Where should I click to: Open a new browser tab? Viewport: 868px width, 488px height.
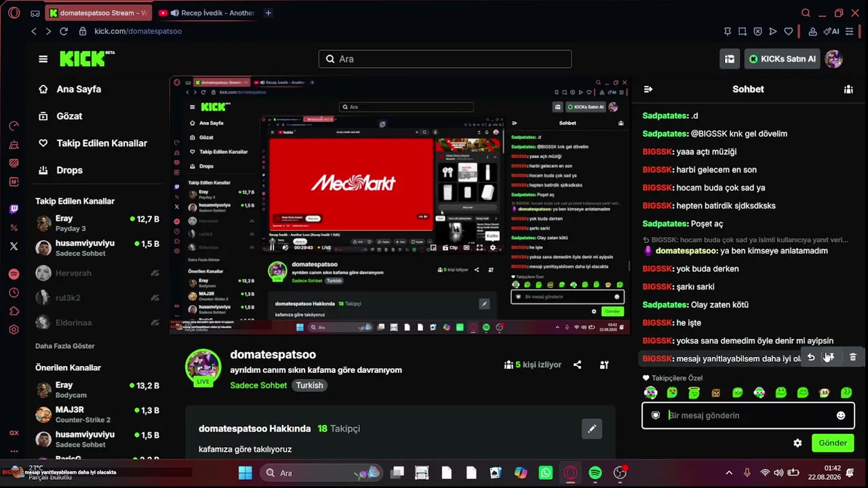coord(269,13)
